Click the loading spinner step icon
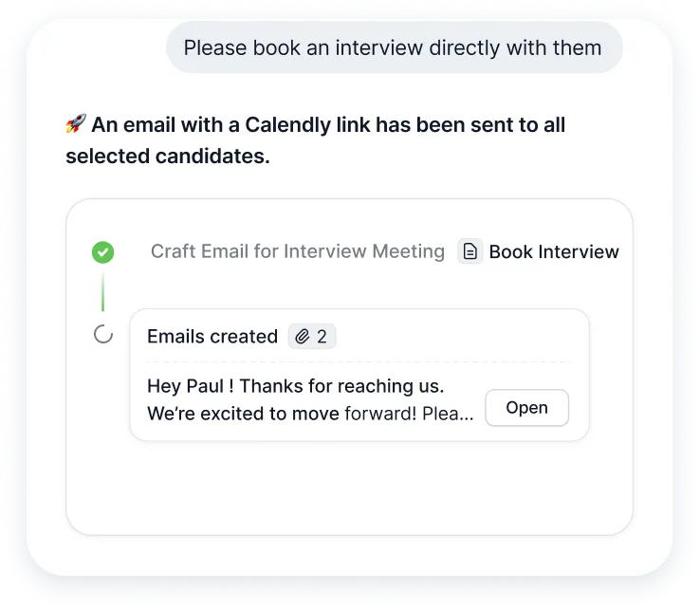Screen dimensions: 700x610 pos(102,335)
